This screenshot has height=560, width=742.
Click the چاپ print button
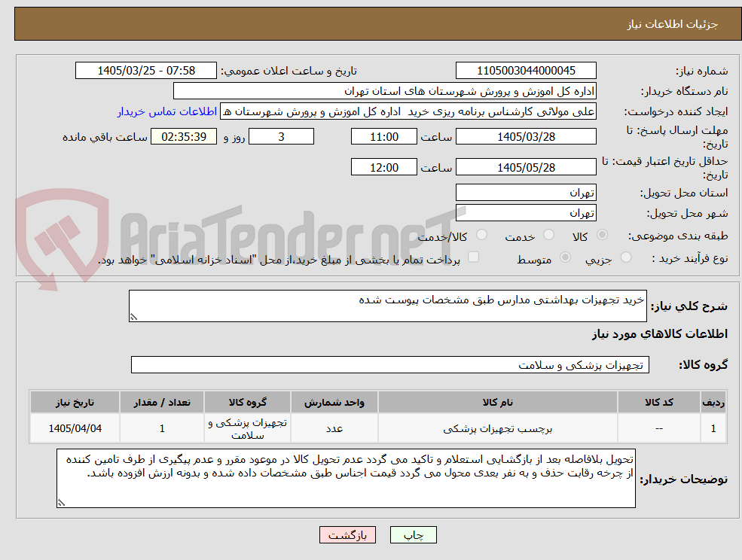[413, 535]
